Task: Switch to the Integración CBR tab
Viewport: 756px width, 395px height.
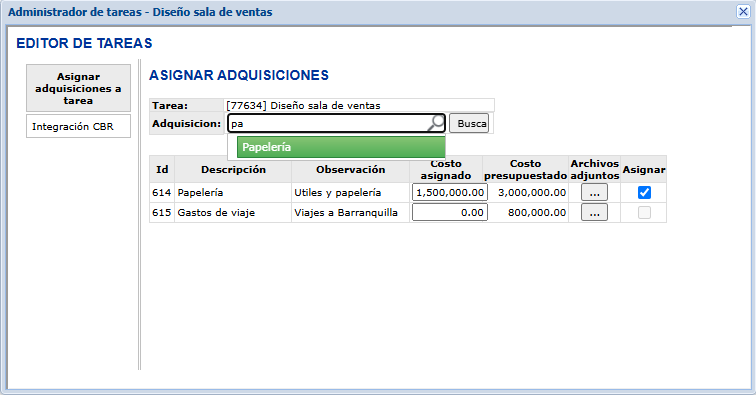Action: pos(78,126)
